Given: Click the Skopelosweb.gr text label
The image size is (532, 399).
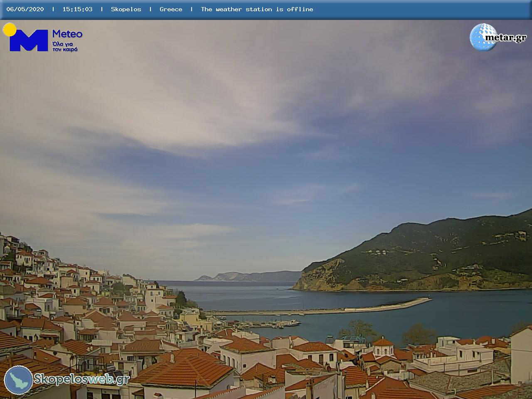Looking at the screenshot, I should point(81,379).
